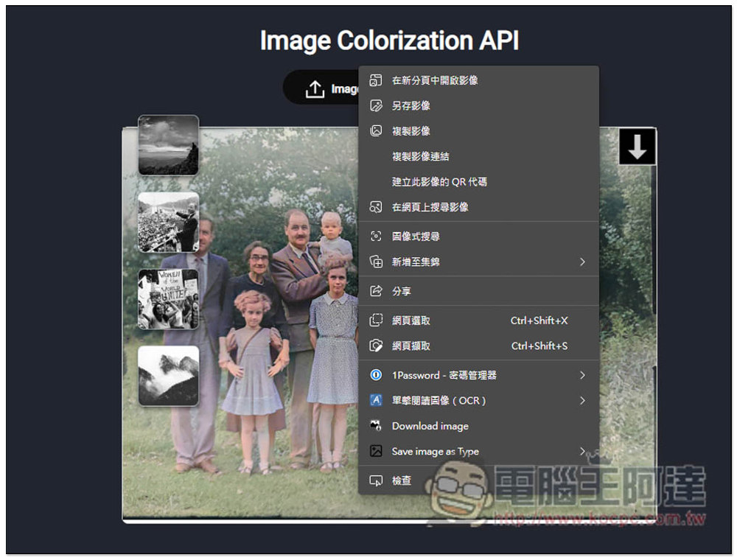Click the share icon next to 分享

pos(376,291)
